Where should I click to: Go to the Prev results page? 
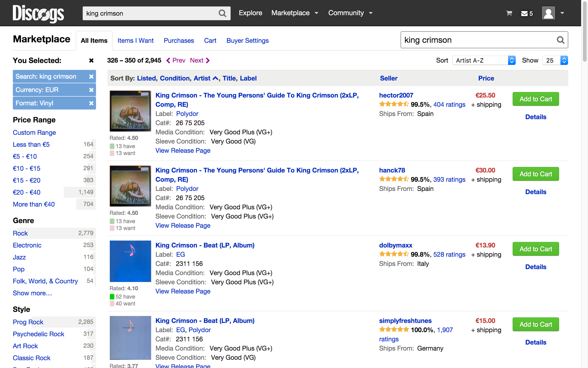(176, 60)
